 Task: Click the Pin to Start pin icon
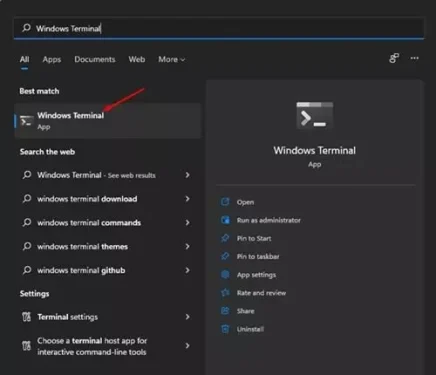[225, 238]
